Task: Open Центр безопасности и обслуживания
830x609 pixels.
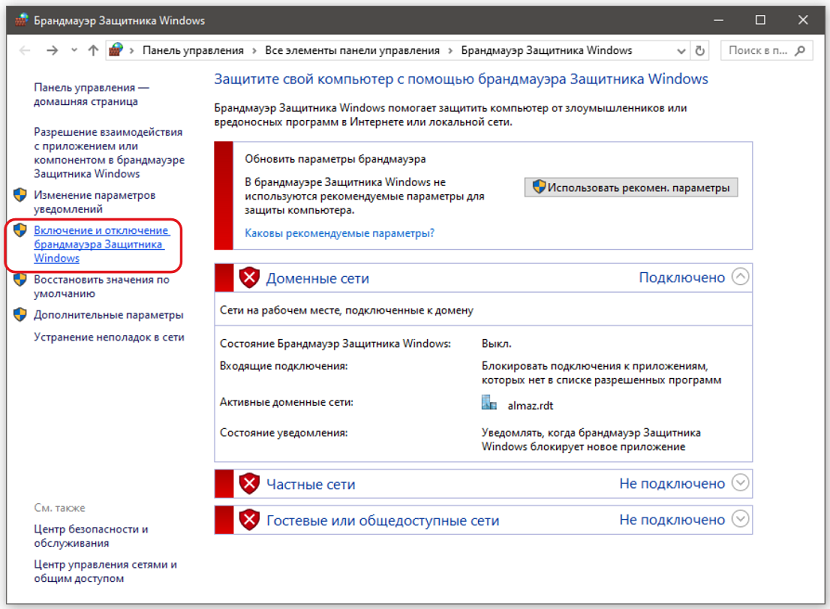Action: click(x=91, y=536)
